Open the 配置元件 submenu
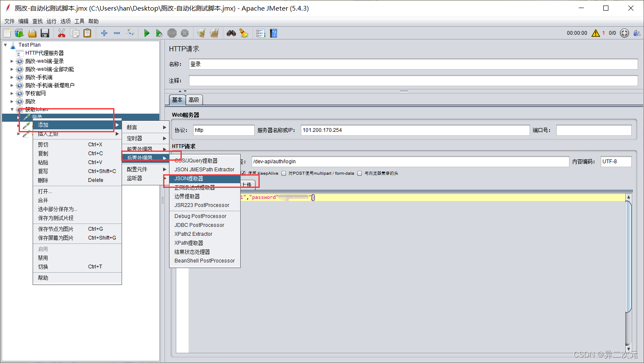The height and width of the screenshot is (363, 644). click(146, 169)
